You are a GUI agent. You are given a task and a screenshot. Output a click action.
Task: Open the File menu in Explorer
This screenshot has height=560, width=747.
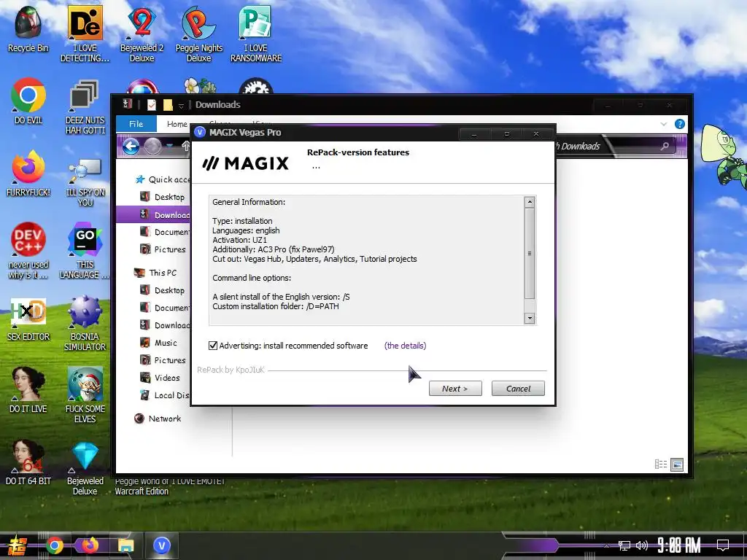pyautogui.click(x=136, y=124)
